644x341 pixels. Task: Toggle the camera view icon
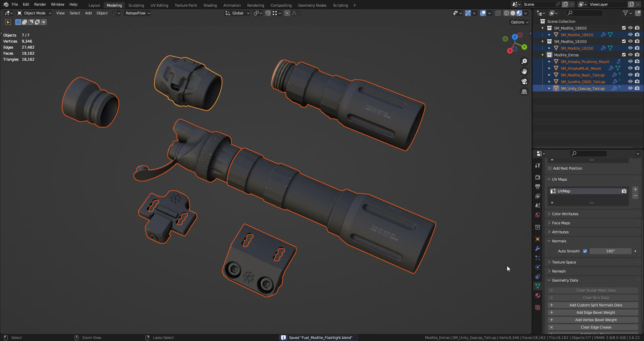click(524, 82)
